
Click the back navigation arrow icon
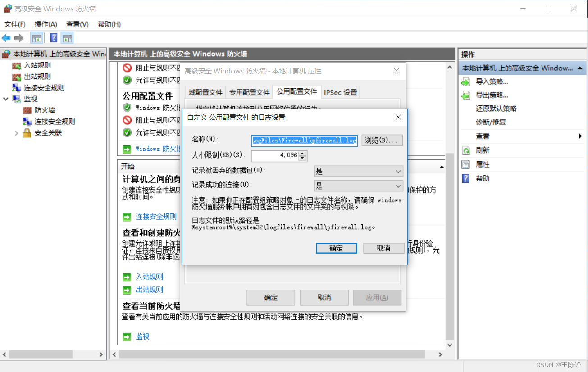coord(6,37)
